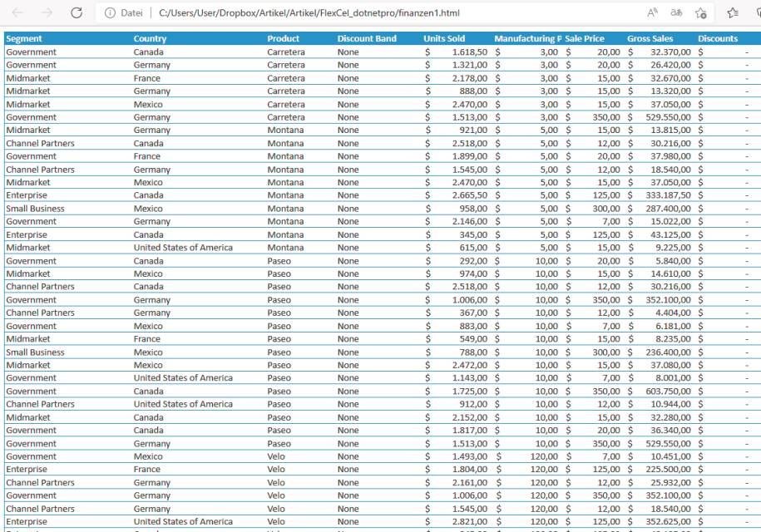Image resolution: width=761 pixels, height=532 pixels.
Task: Pick gross sales cell 13.815,00
Action: (670, 130)
